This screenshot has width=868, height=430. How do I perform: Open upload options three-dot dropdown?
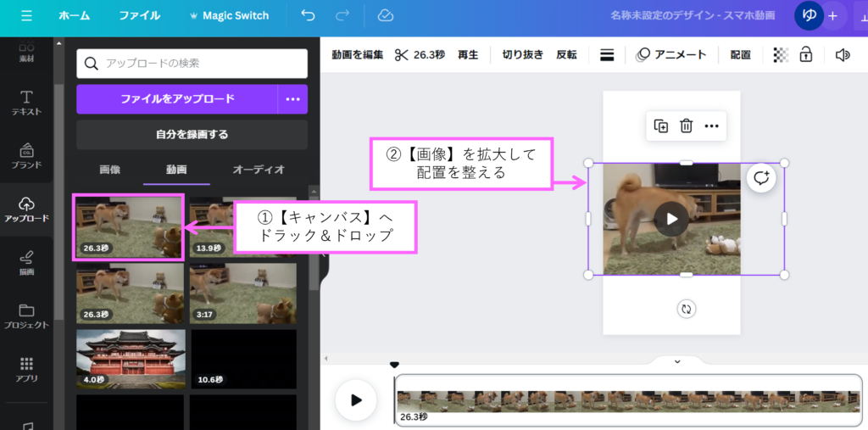(292, 99)
